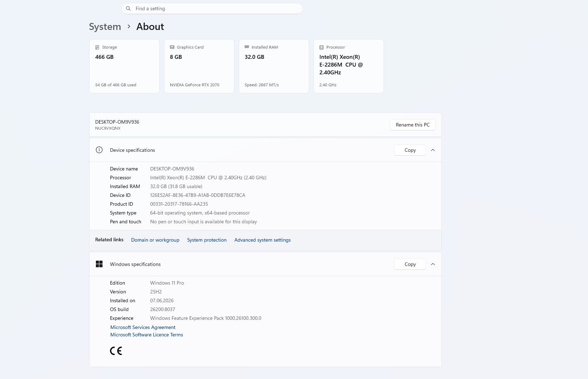Click the Windows Feature Experience Pack value
Viewport: 588px width, 379px height.
pyautogui.click(x=206, y=318)
